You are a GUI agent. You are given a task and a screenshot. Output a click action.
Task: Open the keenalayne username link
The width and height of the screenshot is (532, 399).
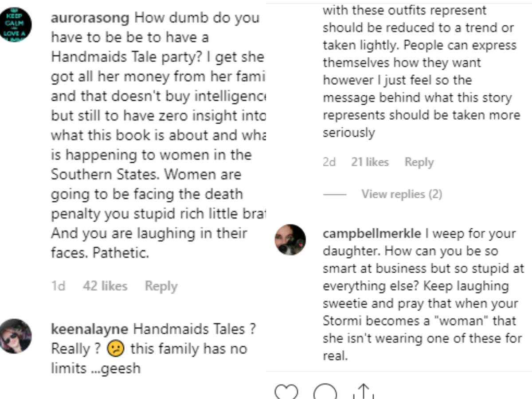90,329
